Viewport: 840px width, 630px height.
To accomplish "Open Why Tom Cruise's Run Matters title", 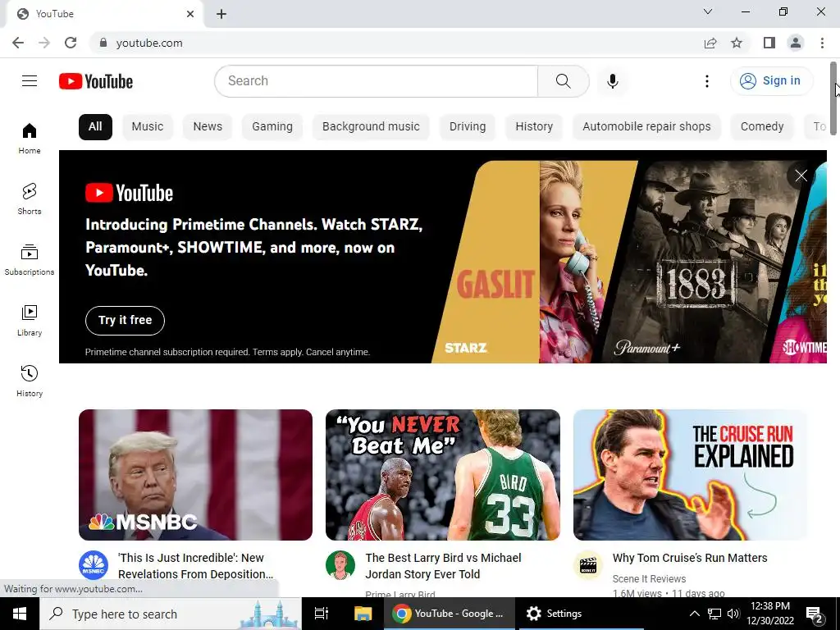I will (690, 558).
